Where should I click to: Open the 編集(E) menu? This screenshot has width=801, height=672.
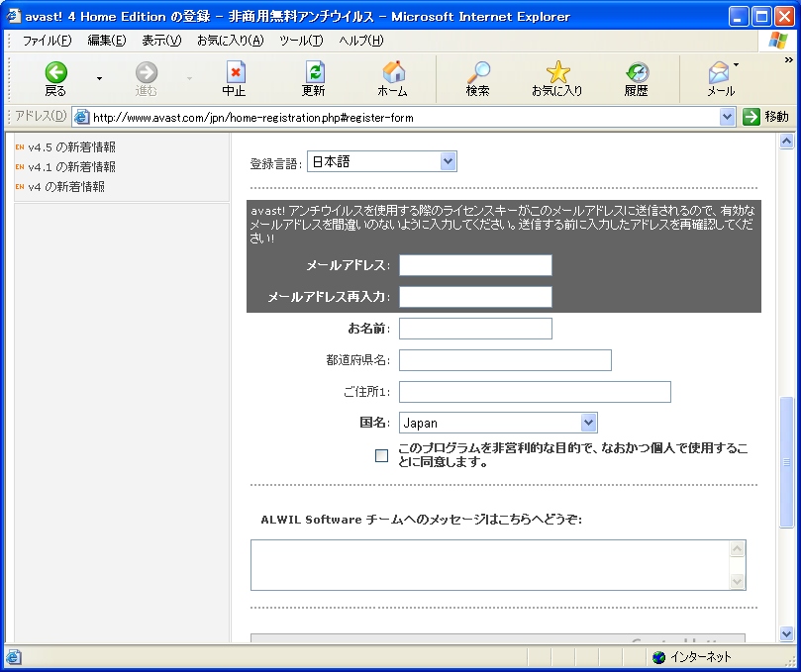pos(107,41)
